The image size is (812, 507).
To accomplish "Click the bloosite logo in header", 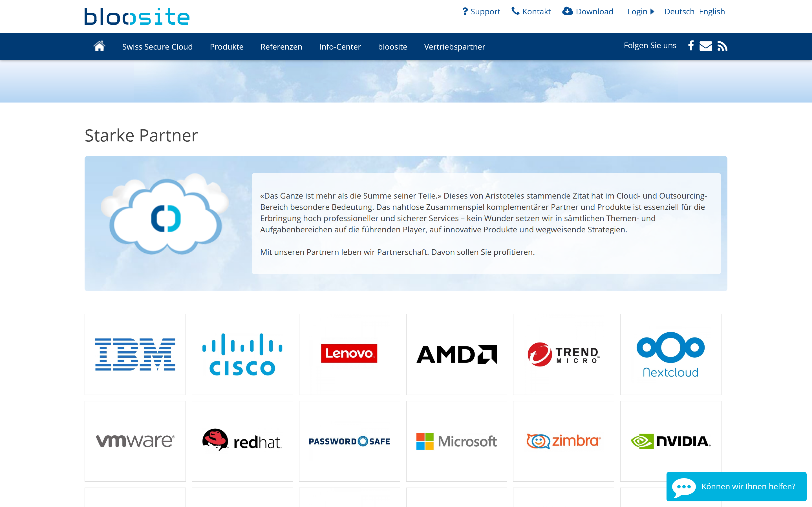I will coord(137,16).
